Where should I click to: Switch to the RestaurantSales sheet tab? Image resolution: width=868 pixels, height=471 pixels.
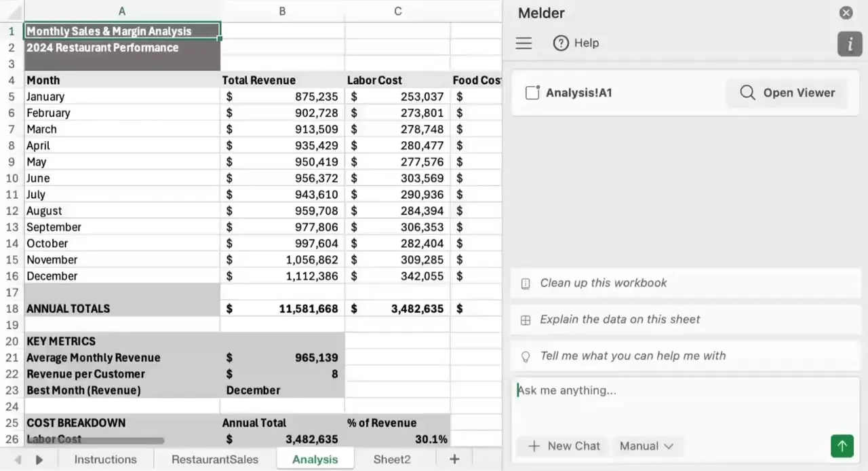pyautogui.click(x=215, y=459)
